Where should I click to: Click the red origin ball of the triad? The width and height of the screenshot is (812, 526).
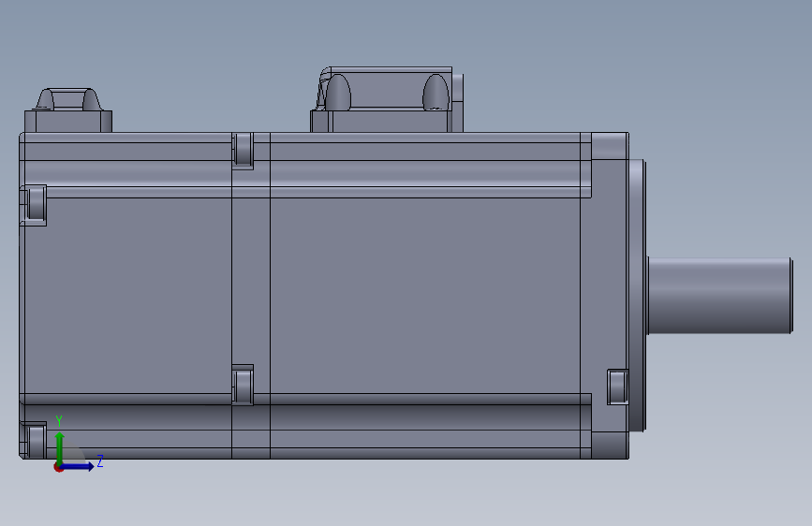[x=58, y=467]
